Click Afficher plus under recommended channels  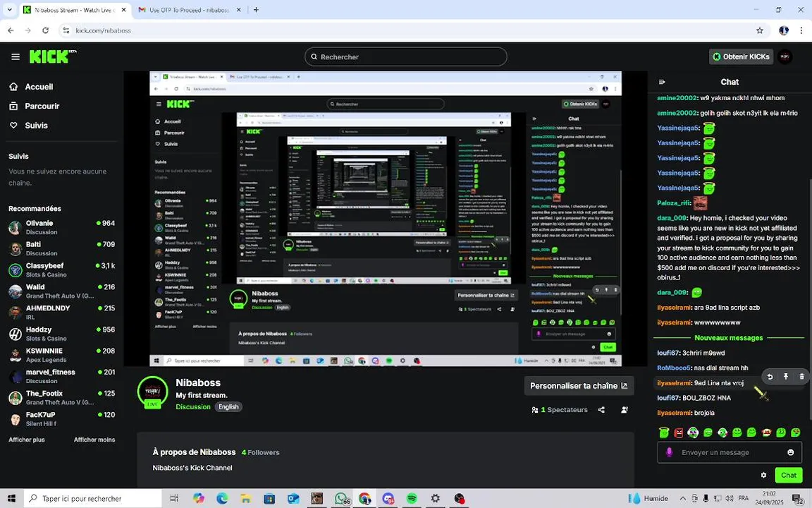26,440
